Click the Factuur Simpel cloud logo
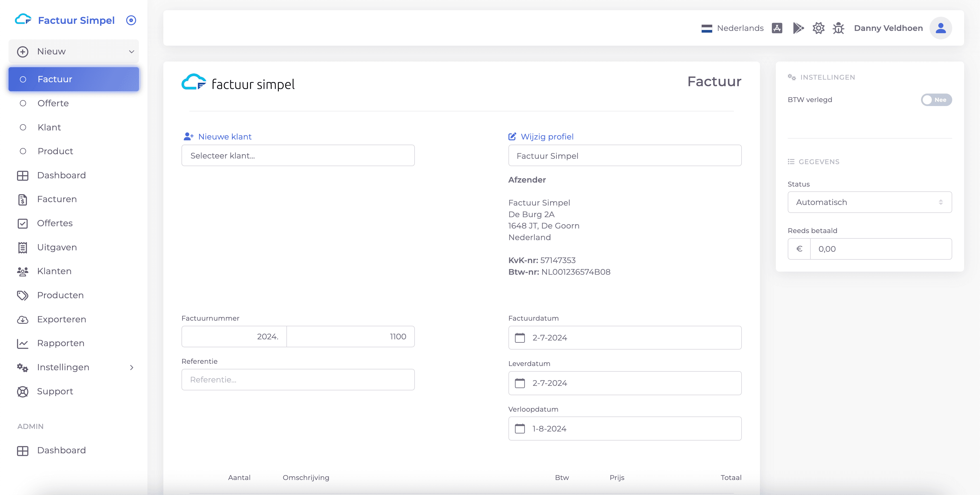The width and height of the screenshot is (980, 495). coord(24,19)
